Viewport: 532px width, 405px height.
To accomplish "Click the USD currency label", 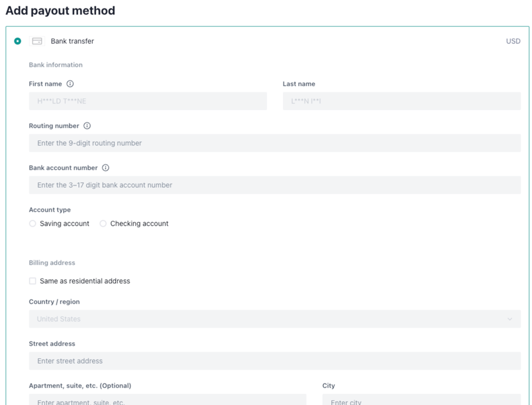I will coord(513,41).
